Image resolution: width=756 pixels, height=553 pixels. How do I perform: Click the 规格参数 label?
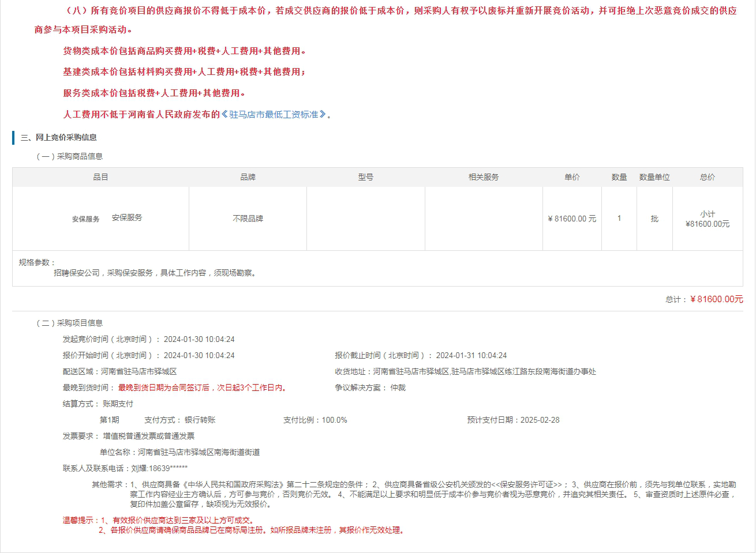(x=37, y=262)
